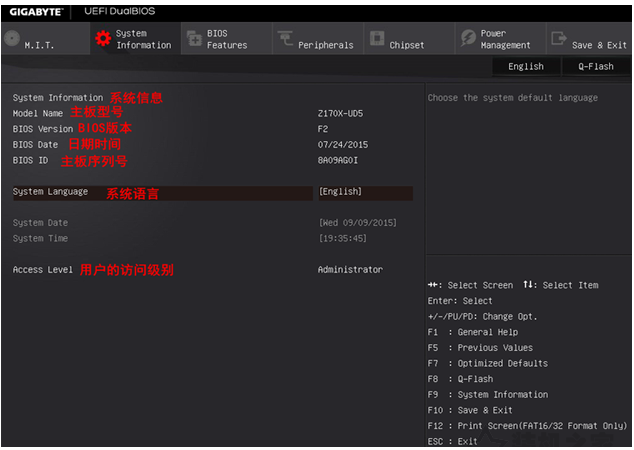Image resolution: width=634 pixels, height=450 pixels.
Task: Open the Power Management tab
Action: [x=501, y=38]
